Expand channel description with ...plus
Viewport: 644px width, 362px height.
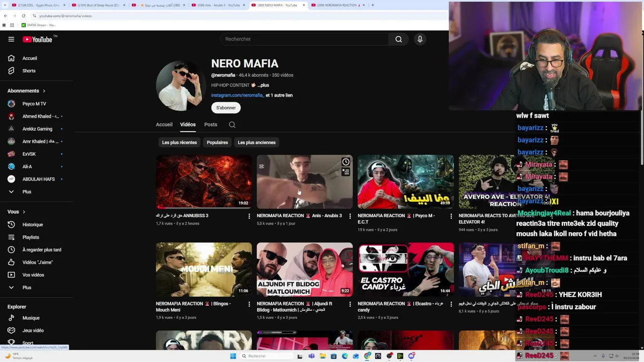click(x=263, y=85)
